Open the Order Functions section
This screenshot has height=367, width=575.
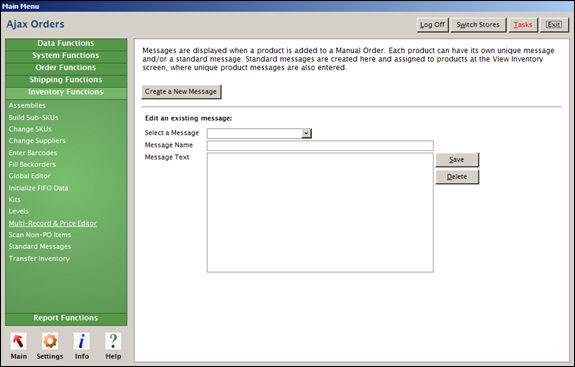66,67
